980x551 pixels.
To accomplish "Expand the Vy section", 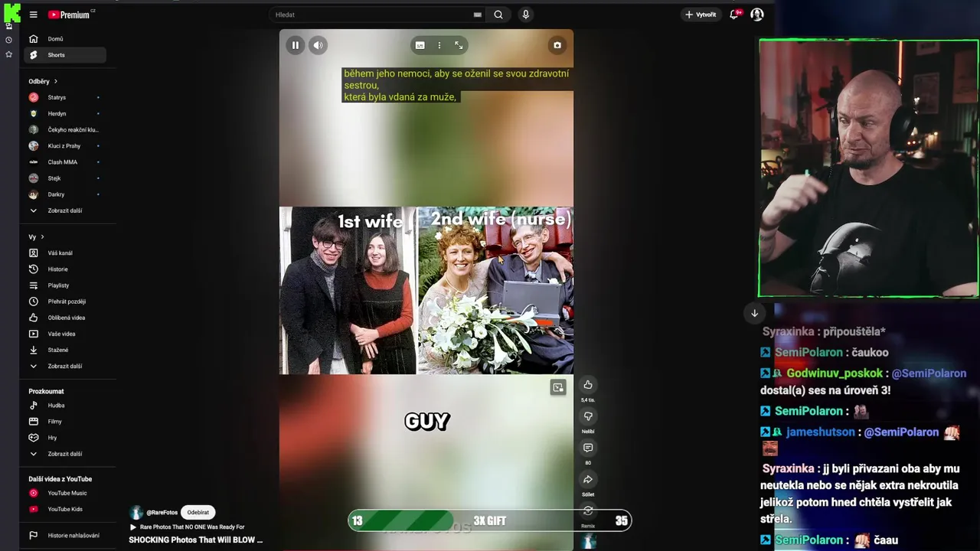I will (37, 237).
